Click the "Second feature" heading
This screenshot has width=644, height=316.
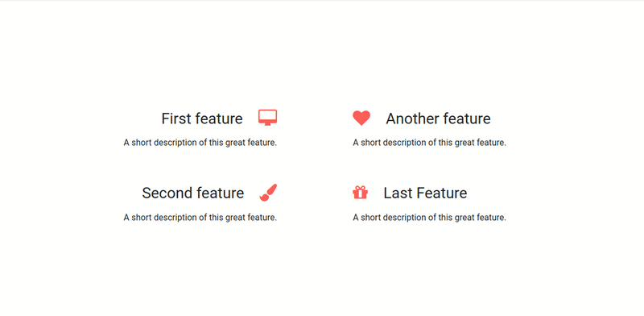click(x=193, y=193)
